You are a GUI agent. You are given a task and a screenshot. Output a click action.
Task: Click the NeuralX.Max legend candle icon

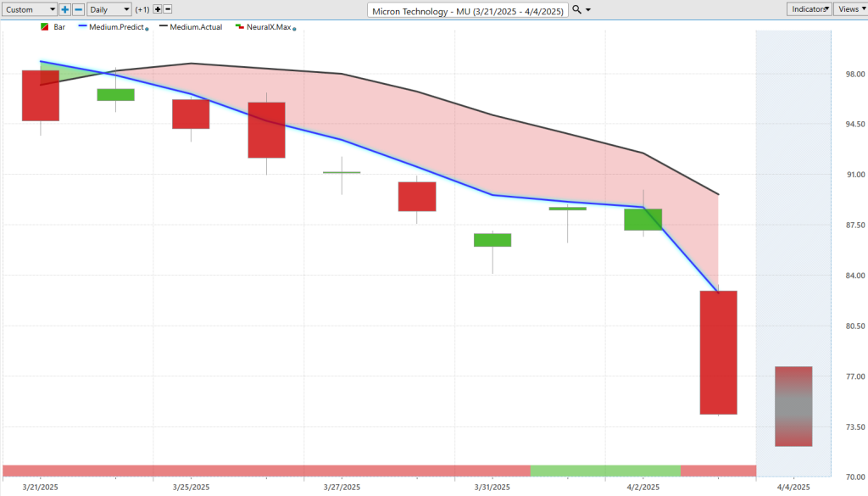pyautogui.click(x=240, y=26)
